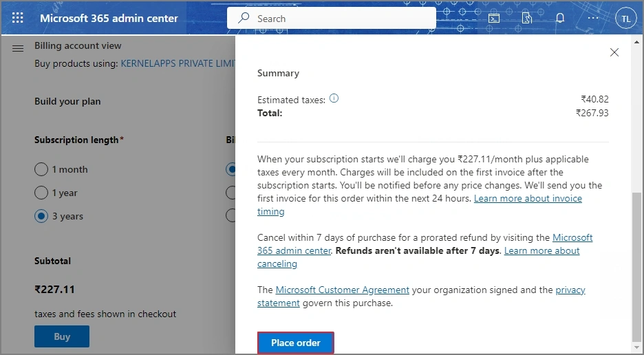Click the scrollbar down arrow

point(636,347)
